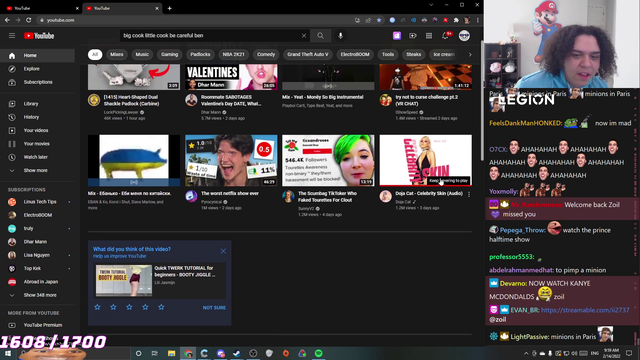Open File Explorer from taskbar
The height and width of the screenshot is (360, 640).
pos(171,353)
